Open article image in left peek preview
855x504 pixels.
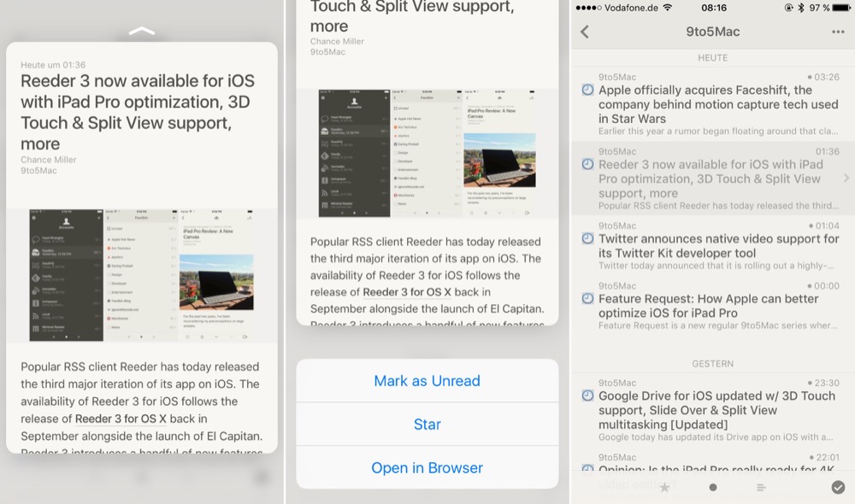coord(142,275)
